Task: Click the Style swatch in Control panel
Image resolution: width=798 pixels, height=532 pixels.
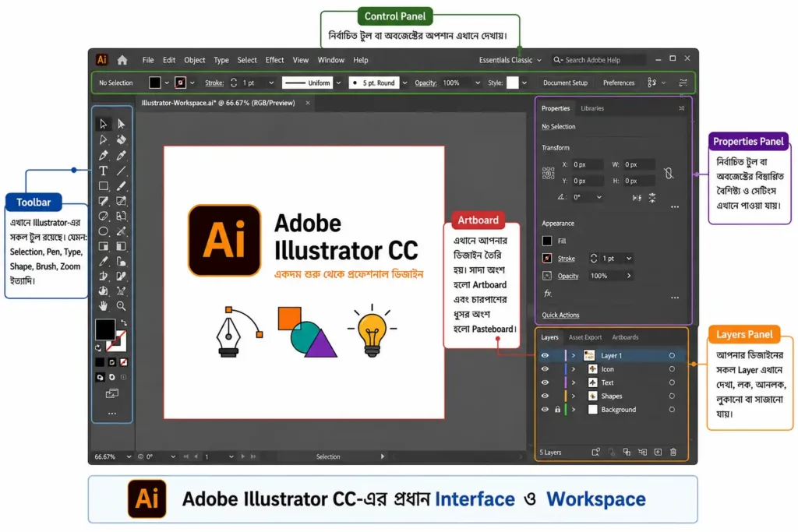Action: coord(513,83)
